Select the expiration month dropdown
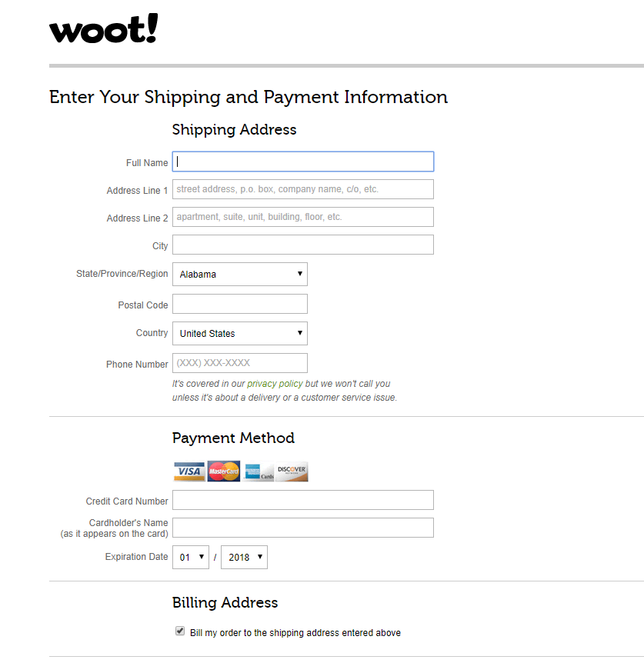 191,558
